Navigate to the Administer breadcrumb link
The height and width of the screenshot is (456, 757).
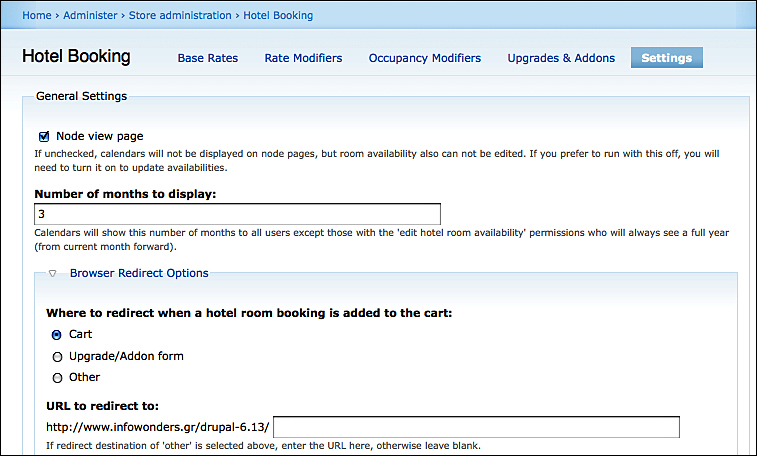click(x=91, y=15)
